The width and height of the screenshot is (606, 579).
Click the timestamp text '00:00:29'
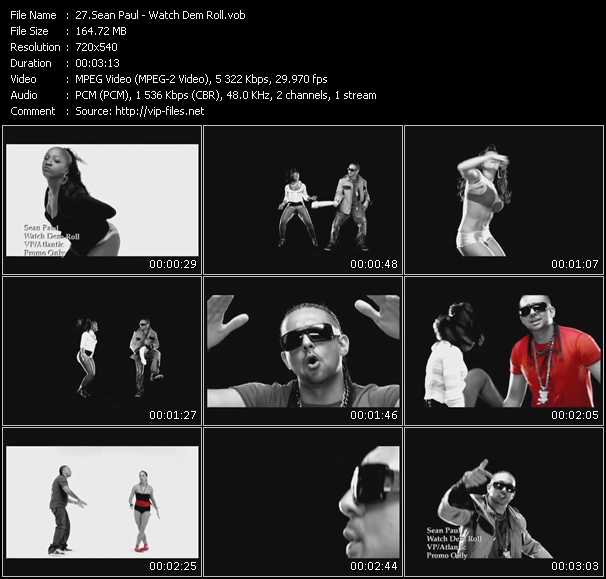coord(173,264)
